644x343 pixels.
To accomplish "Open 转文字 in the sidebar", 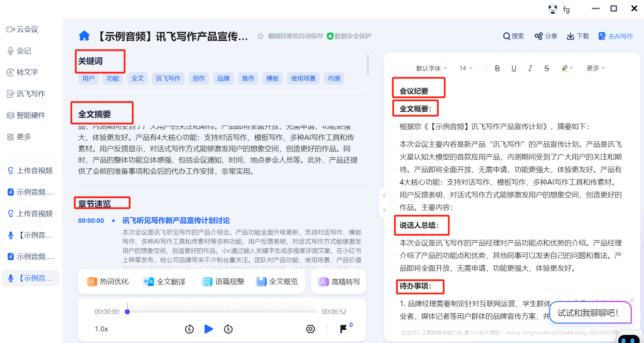I will click(23, 72).
